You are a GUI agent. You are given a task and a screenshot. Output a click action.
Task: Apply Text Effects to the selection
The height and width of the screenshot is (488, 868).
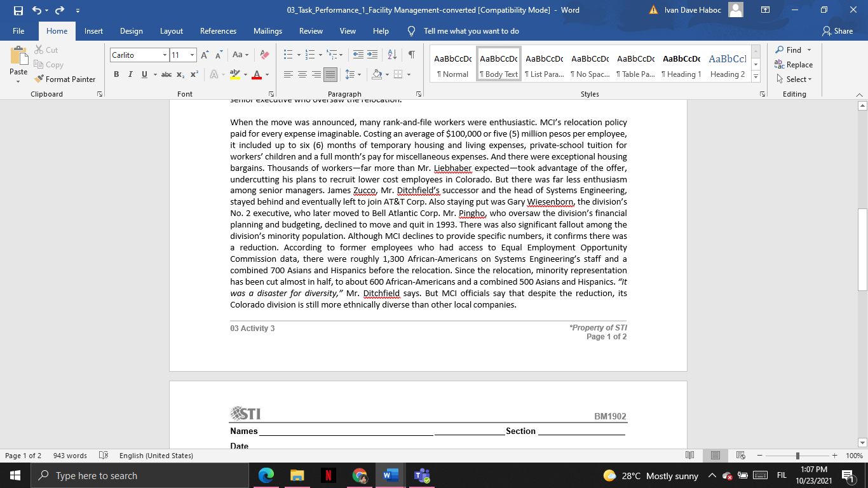coord(214,74)
